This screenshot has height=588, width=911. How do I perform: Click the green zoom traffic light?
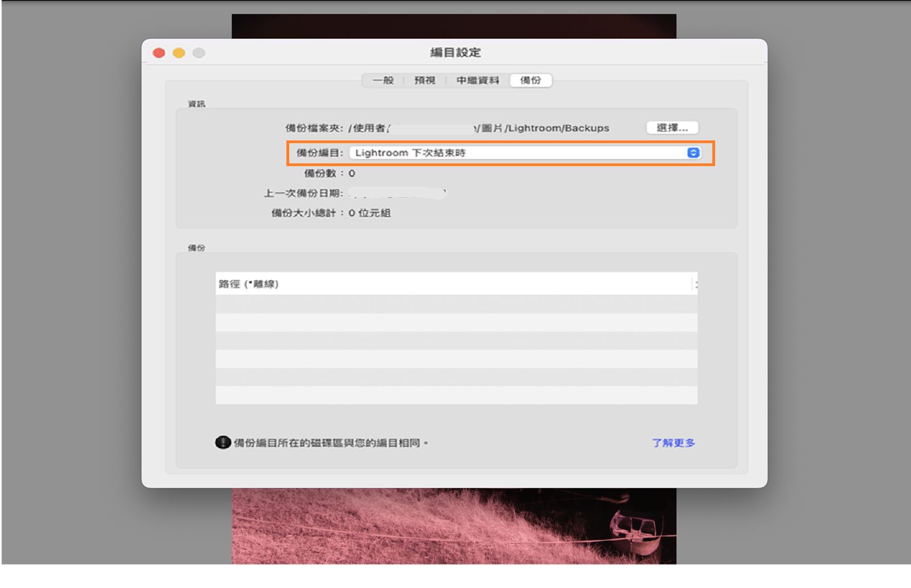tap(199, 52)
